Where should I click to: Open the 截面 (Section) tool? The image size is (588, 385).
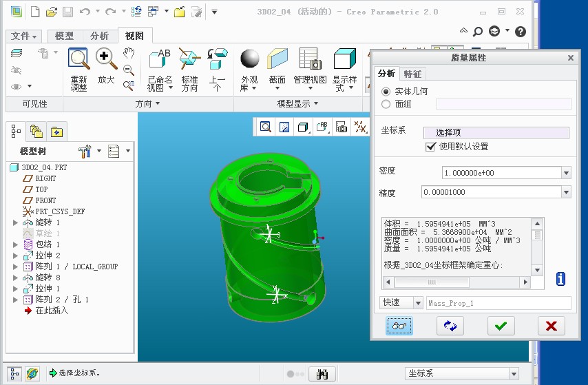(277, 59)
